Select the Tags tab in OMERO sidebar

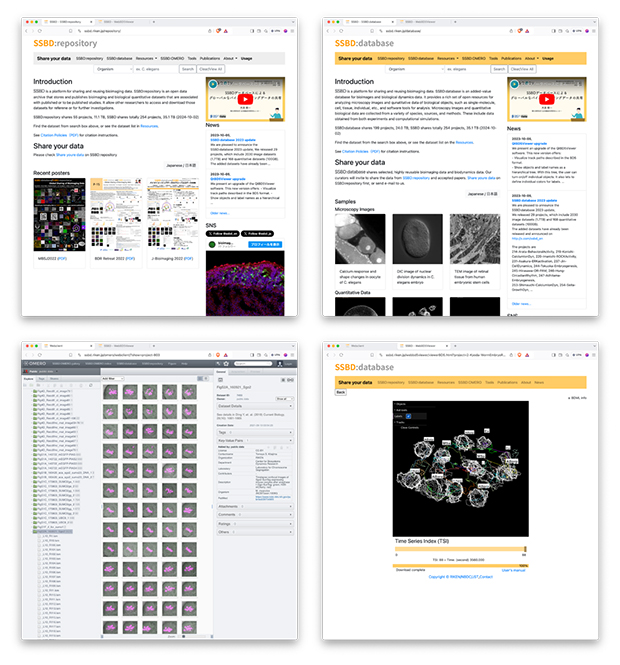coord(41,379)
